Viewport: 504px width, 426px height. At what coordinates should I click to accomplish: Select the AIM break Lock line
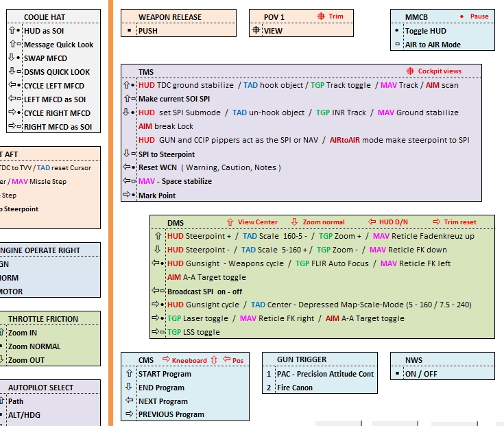(166, 126)
